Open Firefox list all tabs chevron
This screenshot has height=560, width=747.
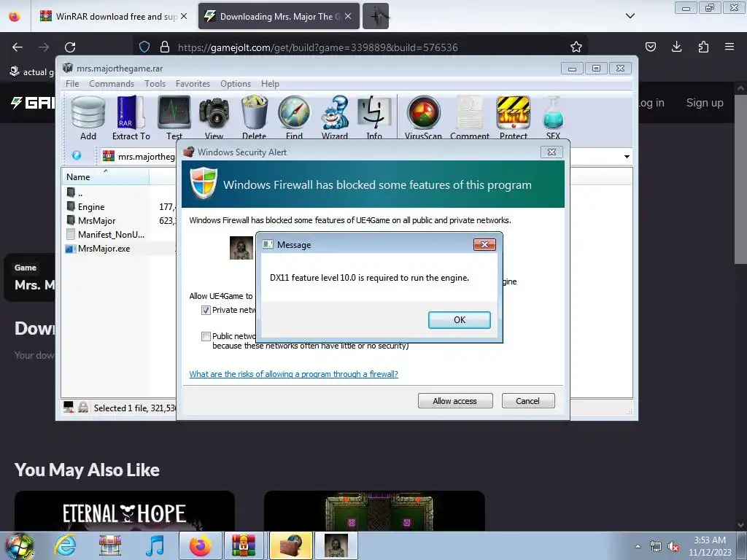click(x=630, y=16)
